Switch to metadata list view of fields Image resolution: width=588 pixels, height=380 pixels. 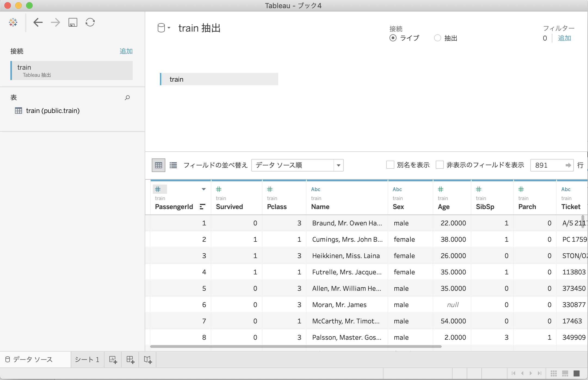(173, 165)
